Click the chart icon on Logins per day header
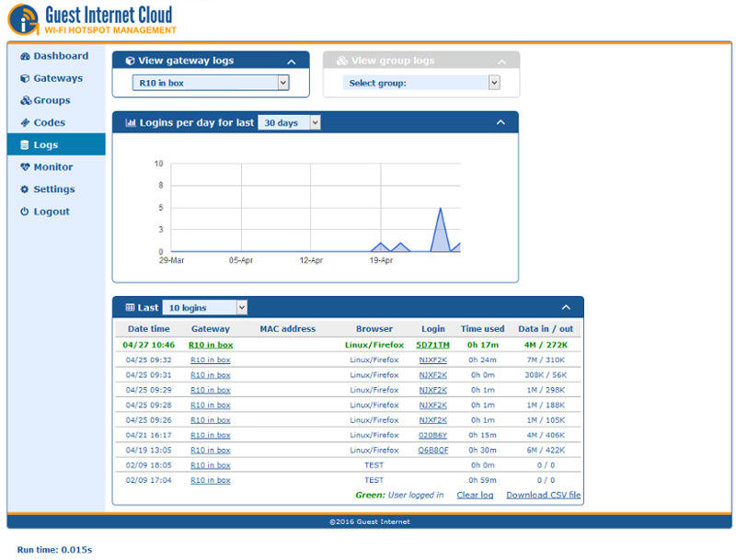The width and height of the screenshot is (736, 560). click(x=132, y=121)
